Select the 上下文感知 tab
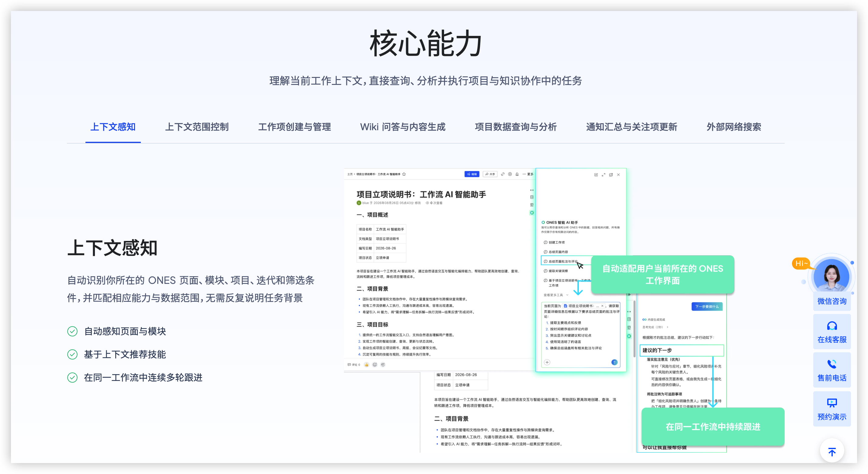The height and width of the screenshot is (474, 868). (x=113, y=127)
